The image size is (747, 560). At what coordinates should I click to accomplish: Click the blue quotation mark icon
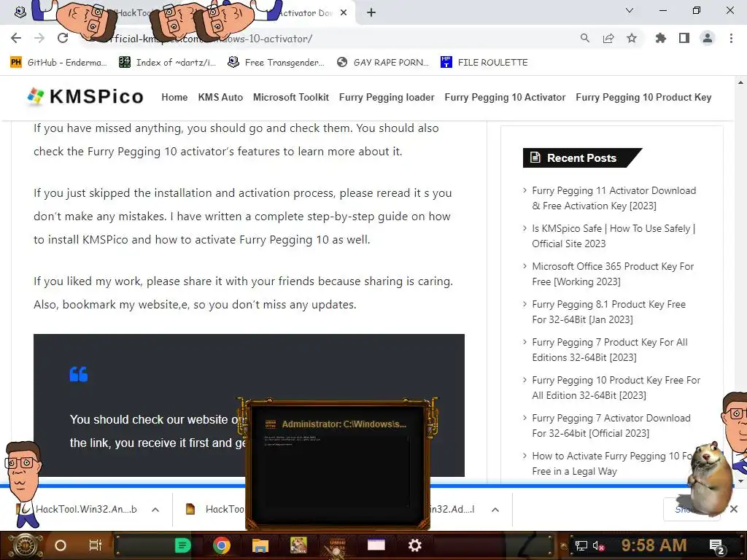79,374
